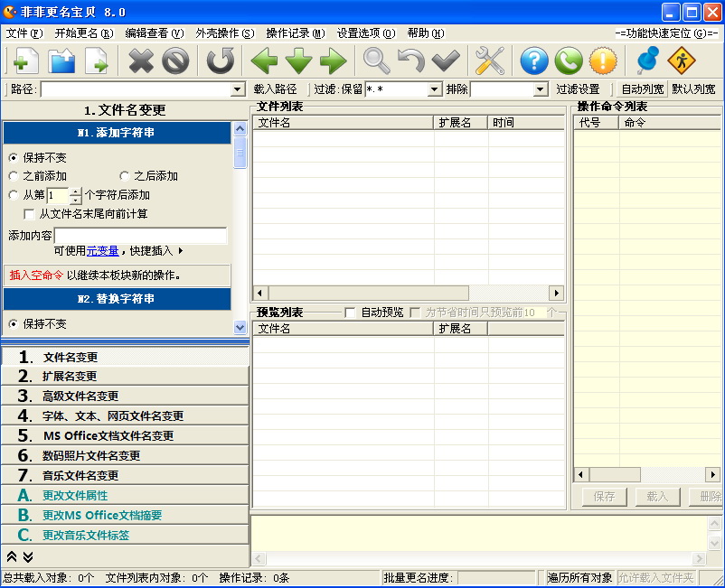Open the 功能快速定位(G) quick locate menu
The height and width of the screenshot is (588, 725).
point(667,33)
